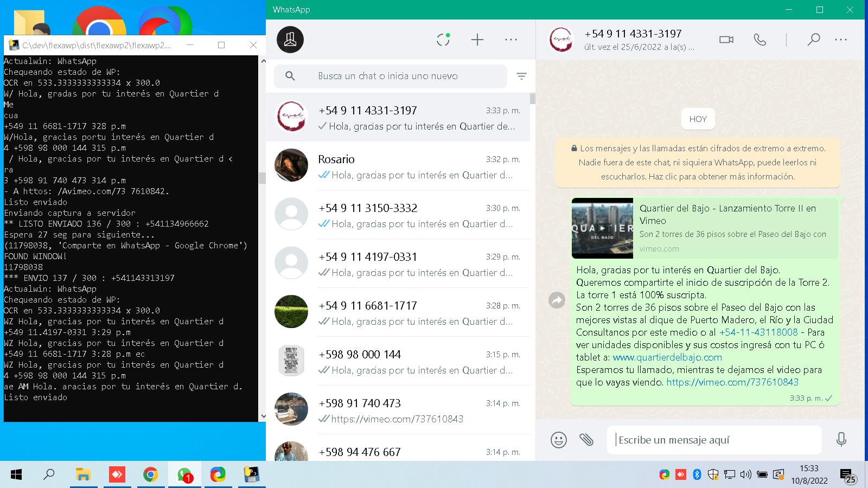
Task: Play the Quartier del Bajo video thumbnail
Action: (602, 228)
